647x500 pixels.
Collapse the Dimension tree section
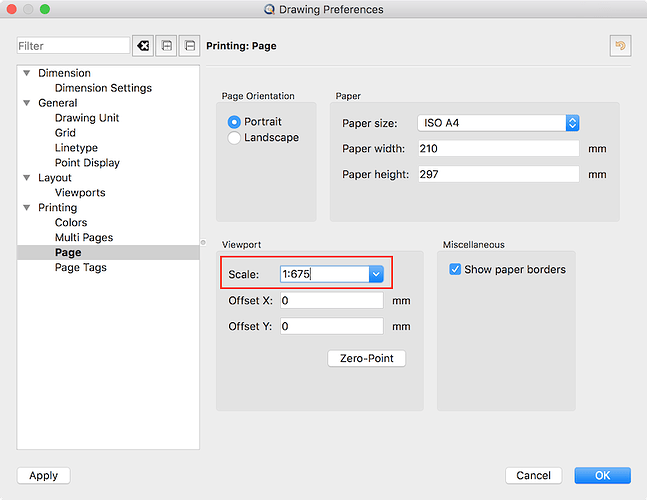point(27,73)
